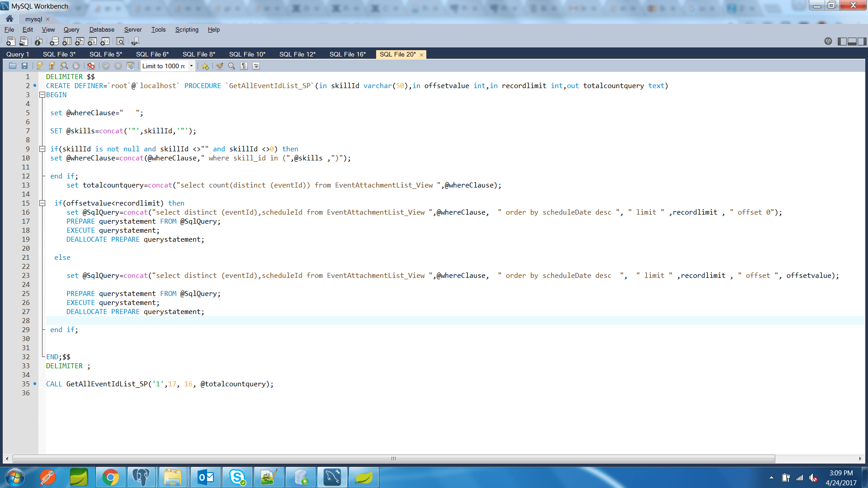Create new schema database icon
The height and width of the screenshot is (488, 868).
click(x=54, y=42)
